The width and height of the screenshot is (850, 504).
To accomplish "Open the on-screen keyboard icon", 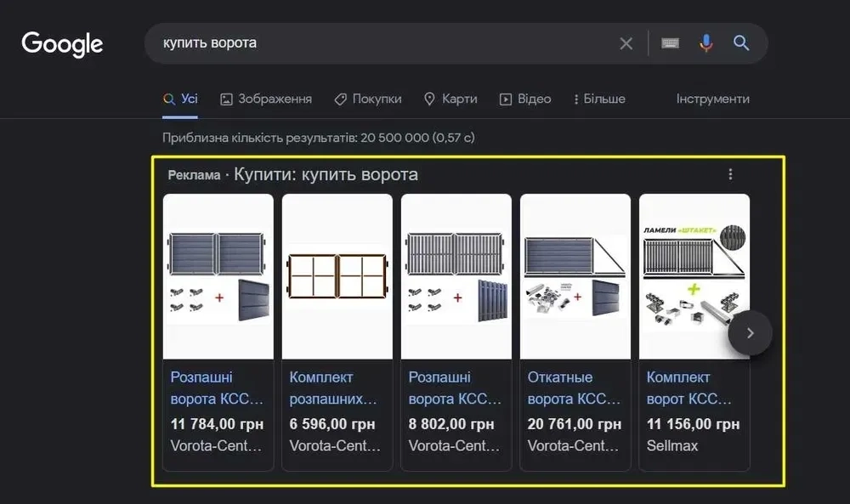I will coord(670,43).
